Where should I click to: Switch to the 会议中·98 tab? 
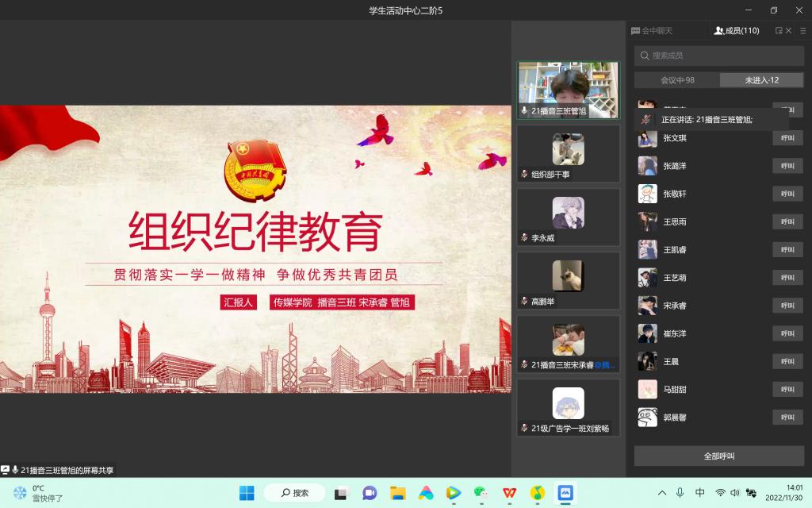pyautogui.click(x=677, y=80)
